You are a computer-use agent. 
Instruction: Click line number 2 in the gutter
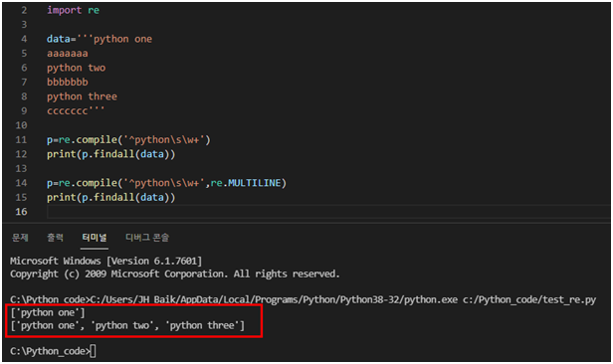point(24,10)
